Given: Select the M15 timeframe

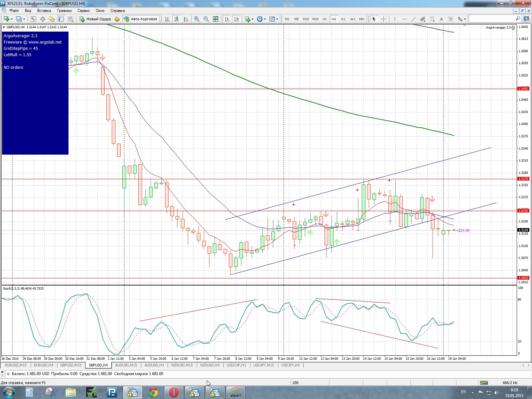Looking at the screenshot, I should coord(306,19).
